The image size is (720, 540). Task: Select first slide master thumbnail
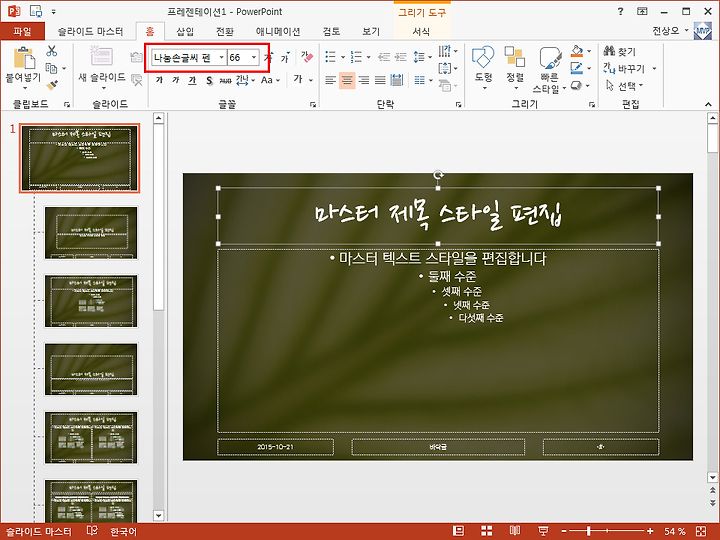click(79, 158)
